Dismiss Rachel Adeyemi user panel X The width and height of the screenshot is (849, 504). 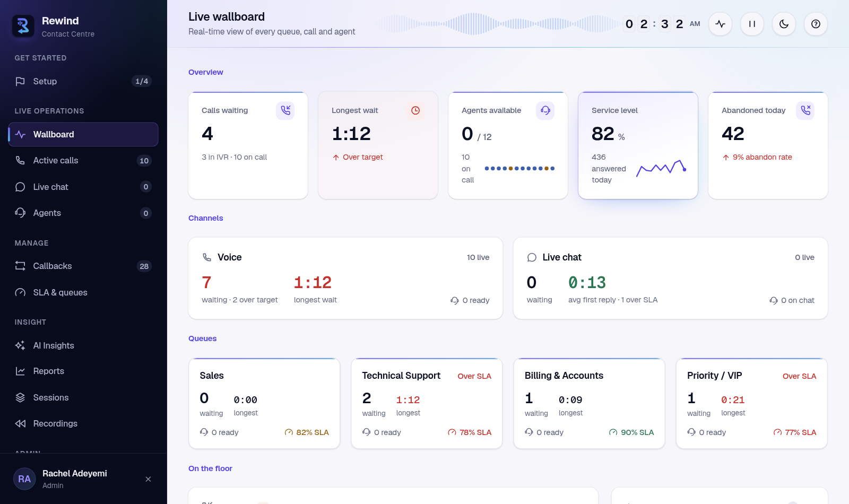click(x=148, y=479)
